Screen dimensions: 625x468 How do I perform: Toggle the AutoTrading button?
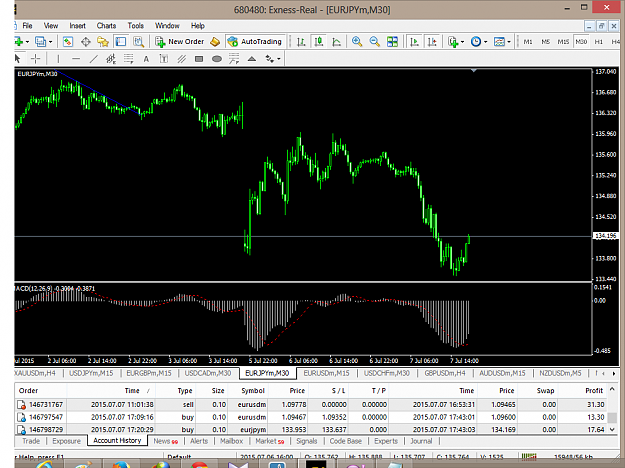(255, 41)
